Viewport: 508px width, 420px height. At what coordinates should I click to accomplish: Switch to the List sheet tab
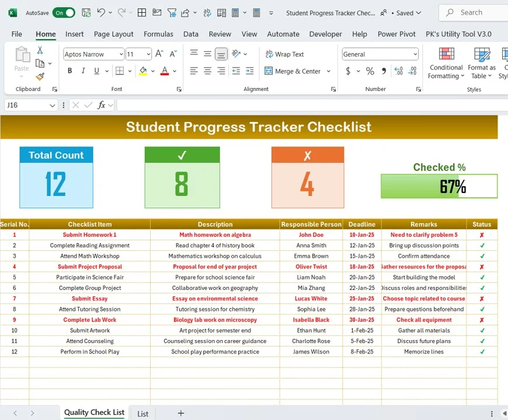tap(142, 414)
